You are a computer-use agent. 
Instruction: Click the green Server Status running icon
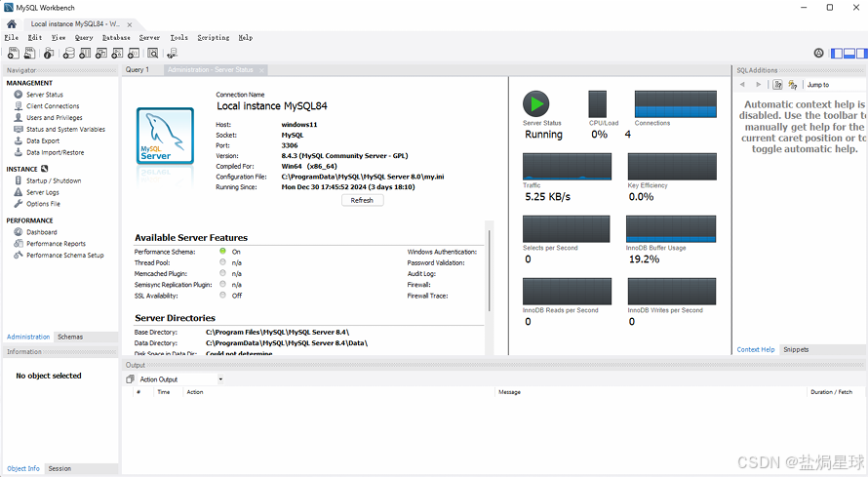(535, 104)
